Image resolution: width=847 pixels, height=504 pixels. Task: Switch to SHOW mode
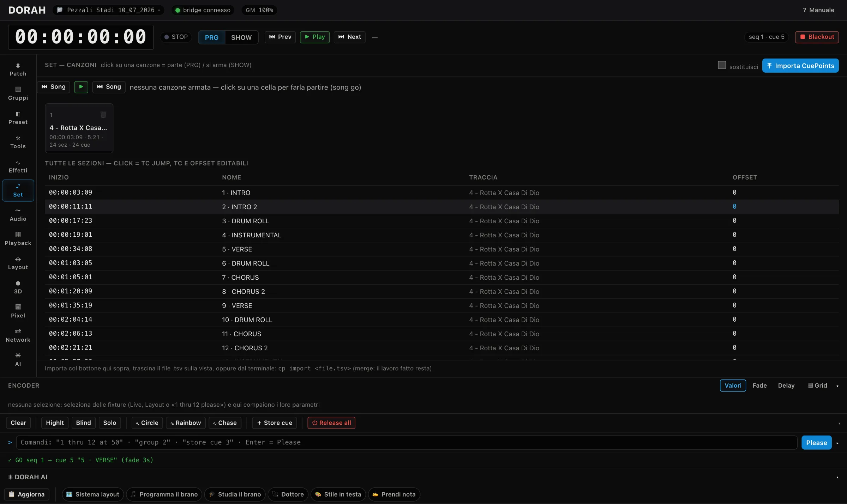pyautogui.click(x=241, y=37)
